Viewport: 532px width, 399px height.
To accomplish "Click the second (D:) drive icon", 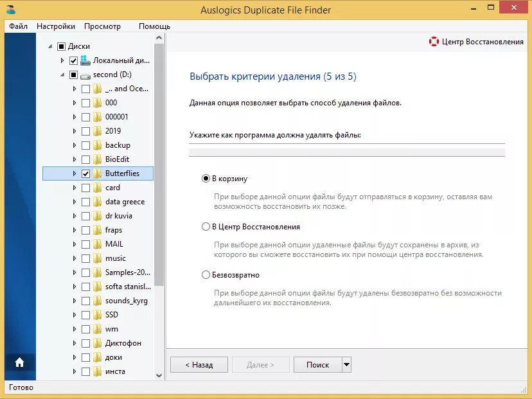I will coord(85,75).
